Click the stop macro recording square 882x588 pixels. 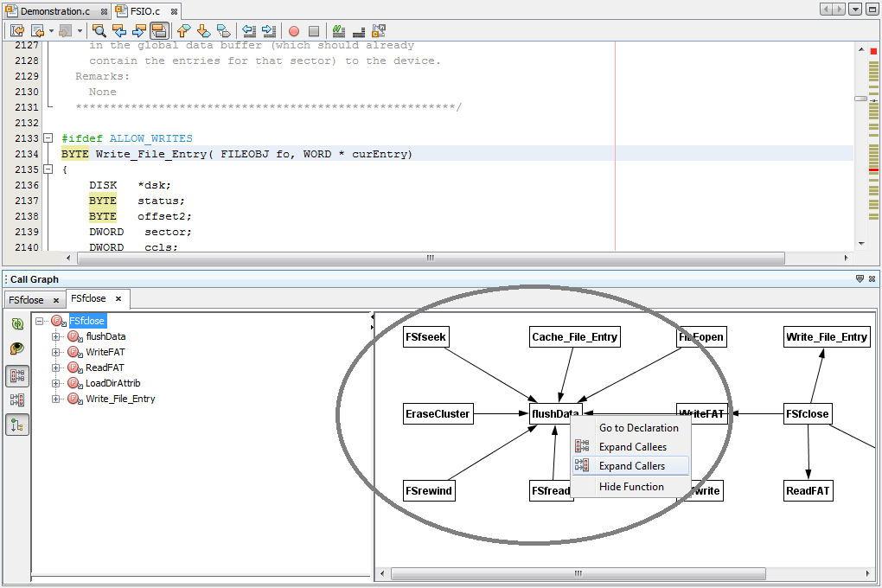pyautogui.click(x=314, y=30)
